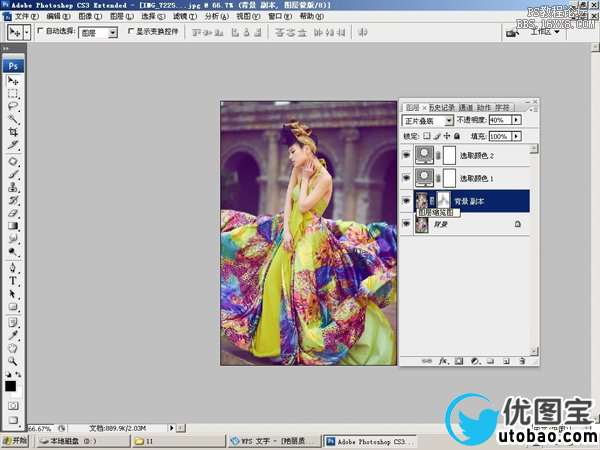
Task: Select the Brush tool
Action: pyautogui.click(x=13, y=174)
